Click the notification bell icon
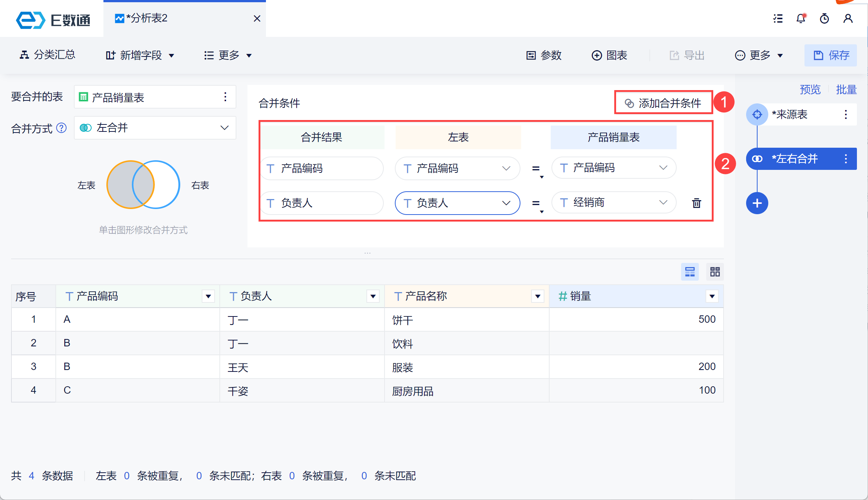The image size is (868, 500). 800,18
